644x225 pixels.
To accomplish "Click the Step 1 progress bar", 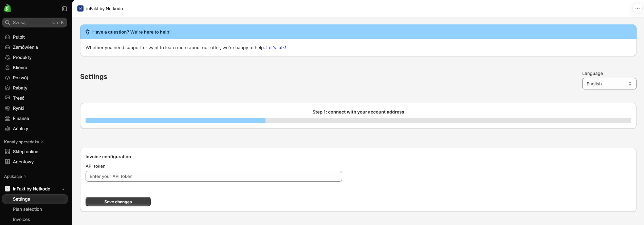I will 358,121.
